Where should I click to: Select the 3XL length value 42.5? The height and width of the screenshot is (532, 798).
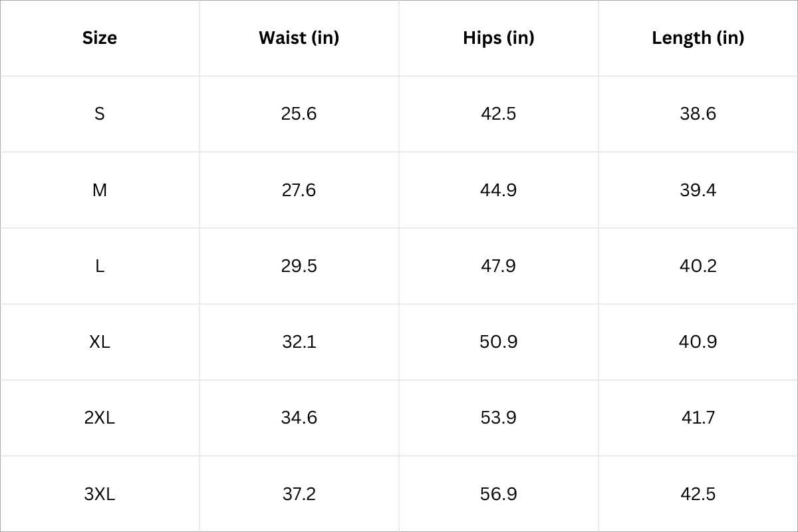click(698, 494)
